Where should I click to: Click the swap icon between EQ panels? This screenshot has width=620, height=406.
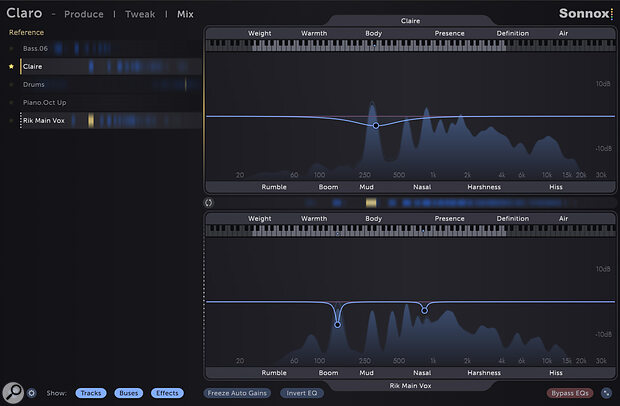pyautogui.click(x=209, y=203)
